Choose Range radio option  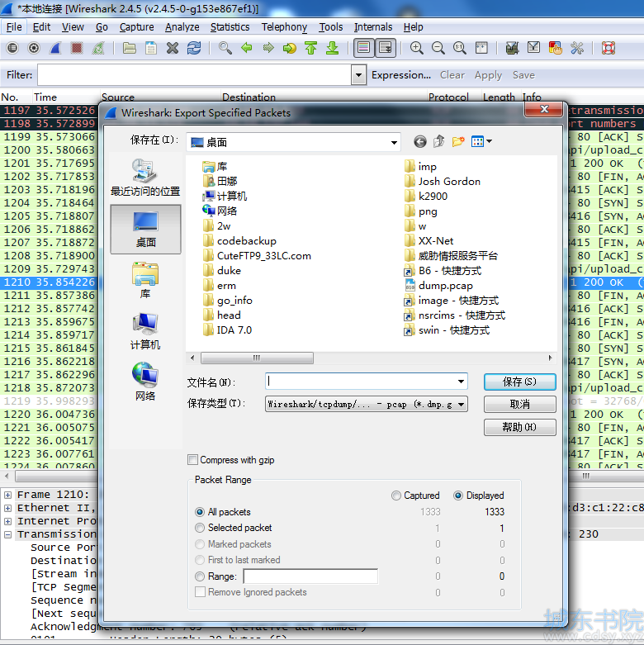pyautogui.click(x=200, y=576)
